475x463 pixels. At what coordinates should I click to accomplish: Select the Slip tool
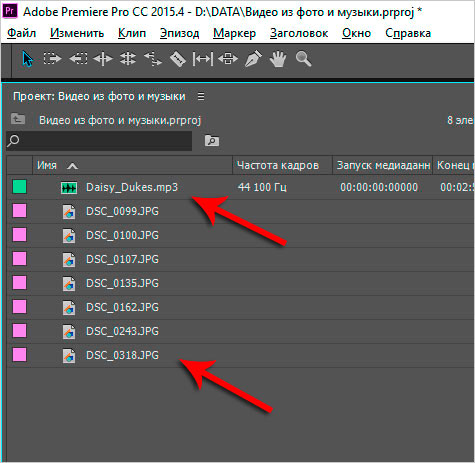tap(203, 59)
